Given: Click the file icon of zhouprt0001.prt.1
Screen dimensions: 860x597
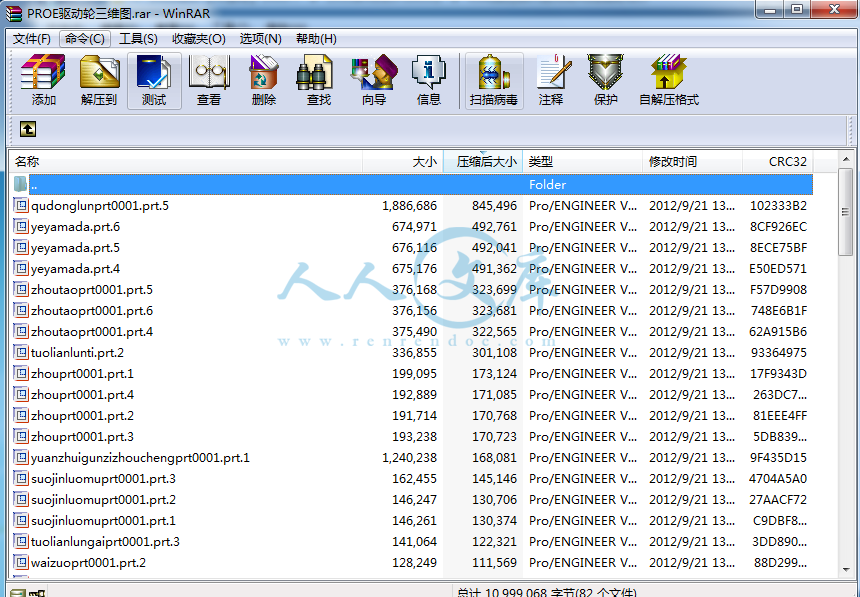Looking at the screenshot, I should 21,374.
